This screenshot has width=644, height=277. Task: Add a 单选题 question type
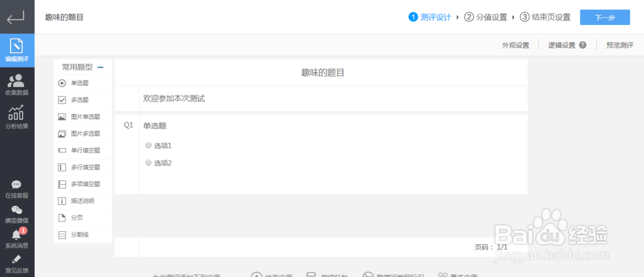point(82,83)
